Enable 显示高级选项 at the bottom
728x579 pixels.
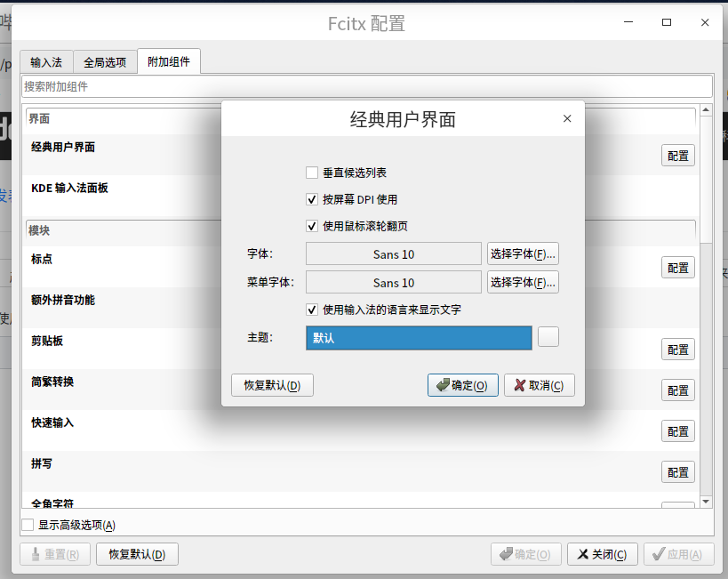[28, 525]
